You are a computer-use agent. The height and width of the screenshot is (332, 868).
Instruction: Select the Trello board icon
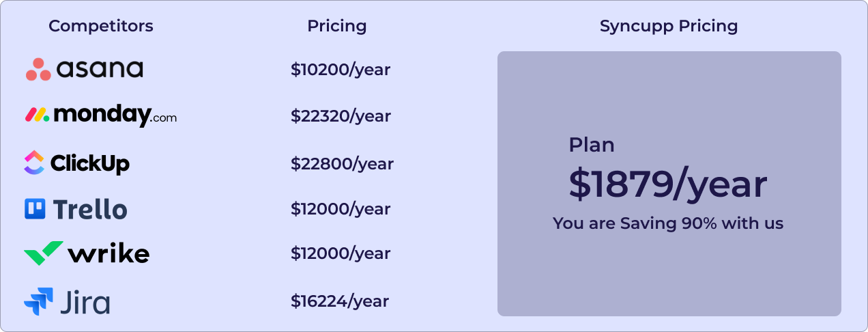(x=35, y=209)
